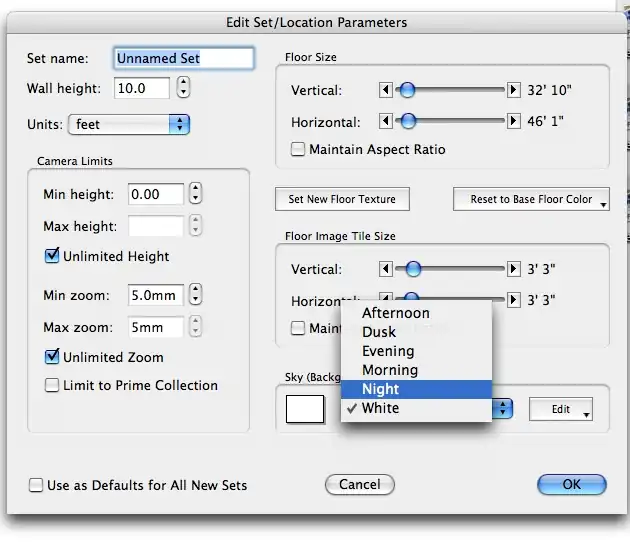Select Night from the sky menu
Image resolution: width=630 pixels, height=549 pixels.
point(380,389)
